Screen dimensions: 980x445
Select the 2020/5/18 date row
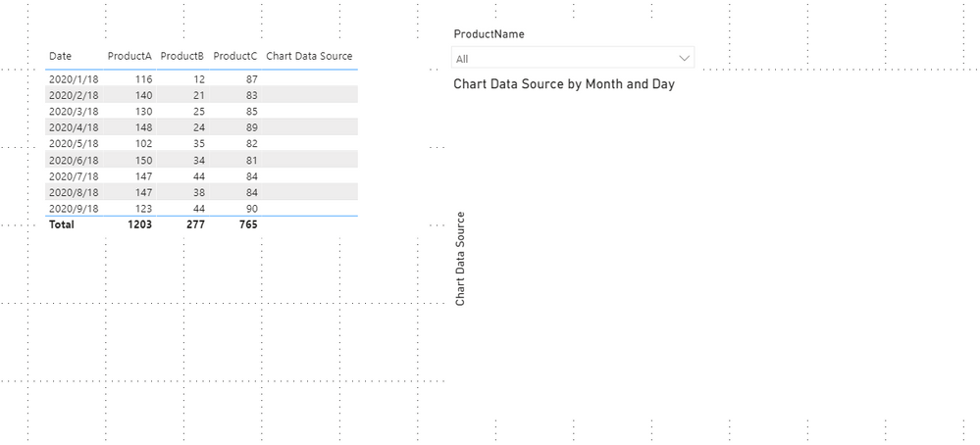201,143
